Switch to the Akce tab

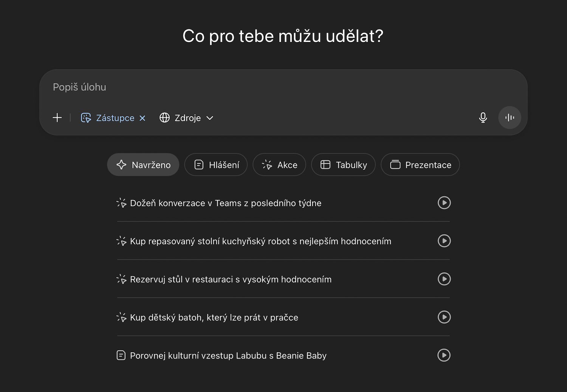[279, 165]
